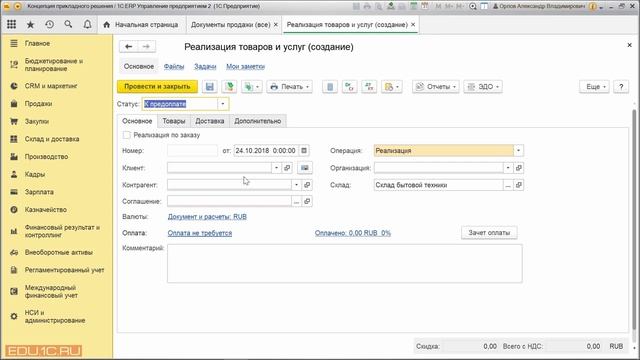Expand the Статус dropdown list
The height and width of the screenshot is (360, 640).
223,104
